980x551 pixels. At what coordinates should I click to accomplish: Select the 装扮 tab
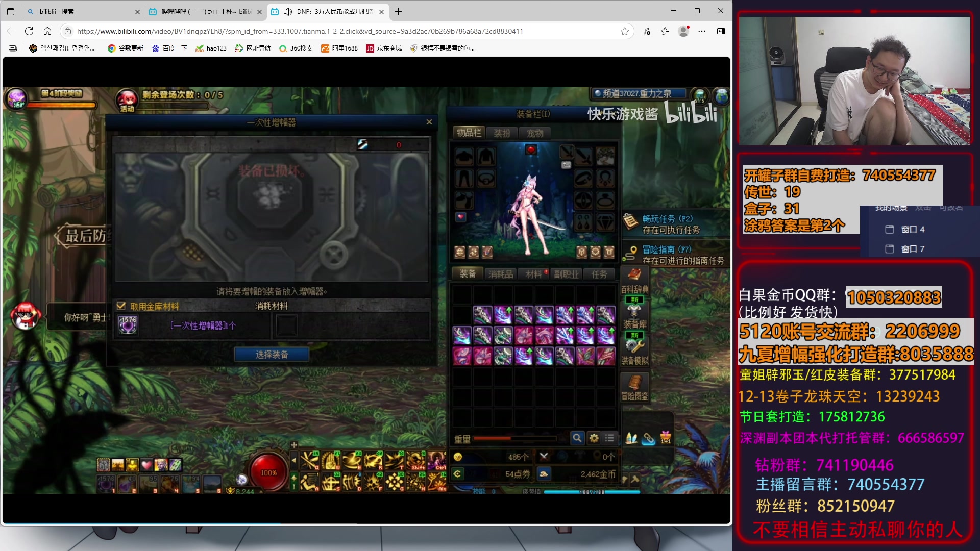point(502,133)
